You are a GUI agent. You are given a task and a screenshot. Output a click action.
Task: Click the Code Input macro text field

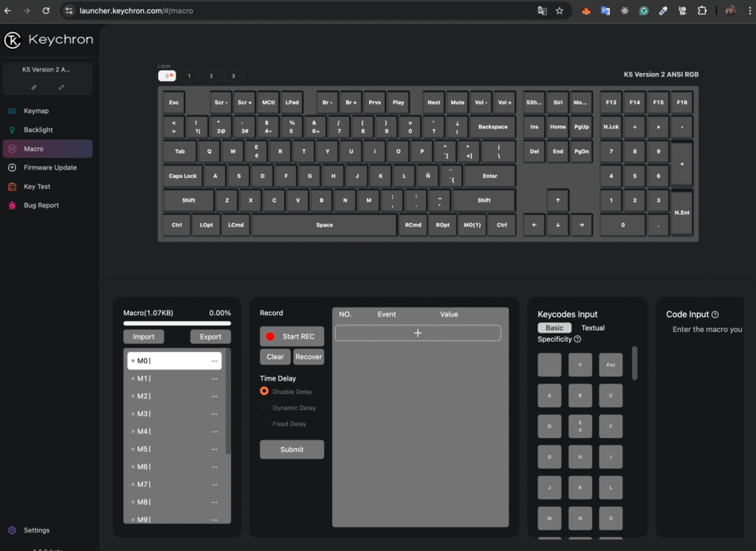(x=707, y=330)
